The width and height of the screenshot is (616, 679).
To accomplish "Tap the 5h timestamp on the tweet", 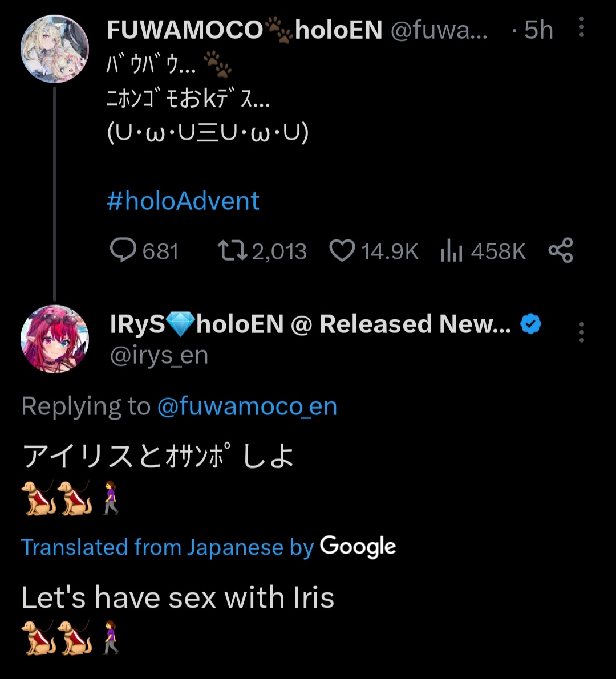I will point(538,30).
